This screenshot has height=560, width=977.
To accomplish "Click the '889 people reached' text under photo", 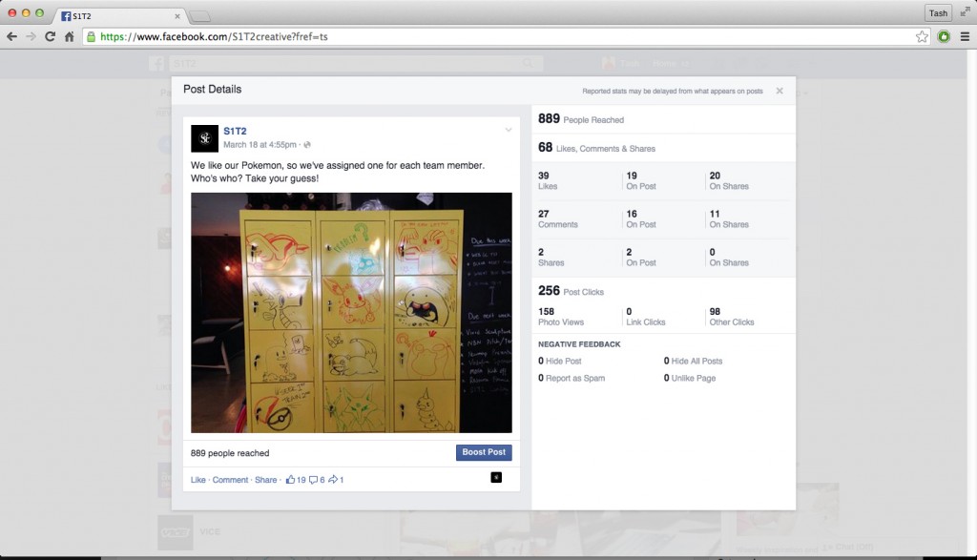I will point(230,453).
